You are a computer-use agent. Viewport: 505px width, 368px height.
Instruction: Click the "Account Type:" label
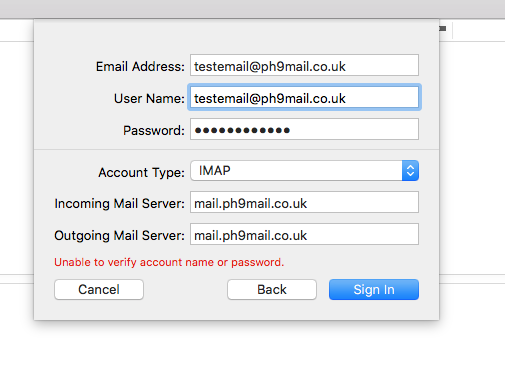click(x=141, y=172)
